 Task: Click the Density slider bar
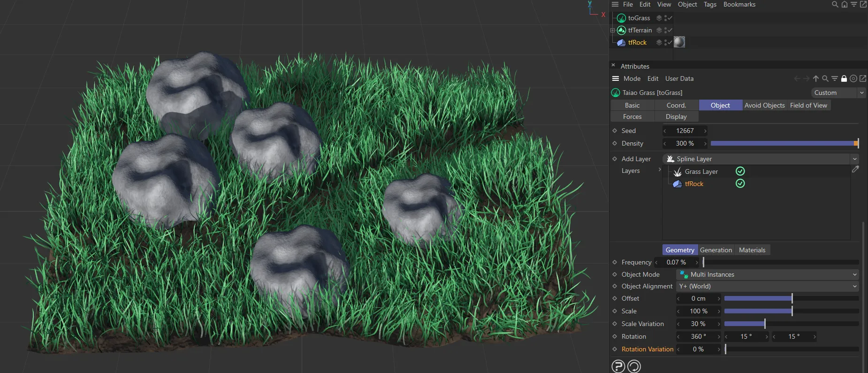click(x=784, y=143)
